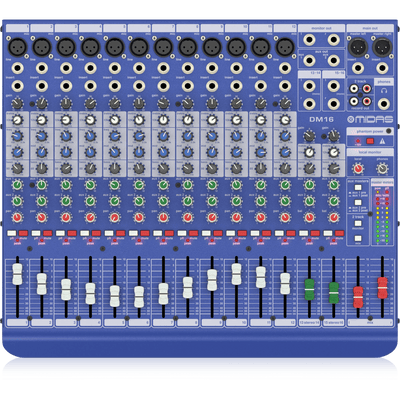Mute channel 1 with its red button
The image size is (400, 400).
point(23,233)
